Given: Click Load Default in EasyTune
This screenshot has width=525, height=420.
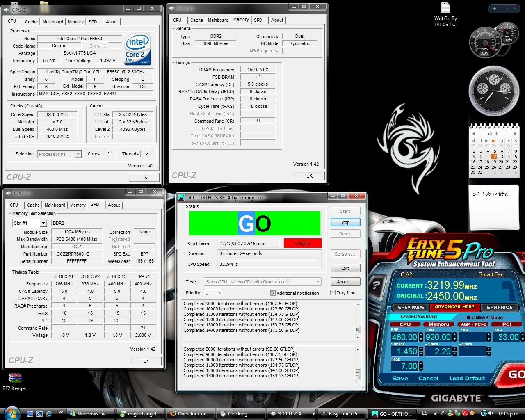Looking at the screenshot, I should point(467,378).
